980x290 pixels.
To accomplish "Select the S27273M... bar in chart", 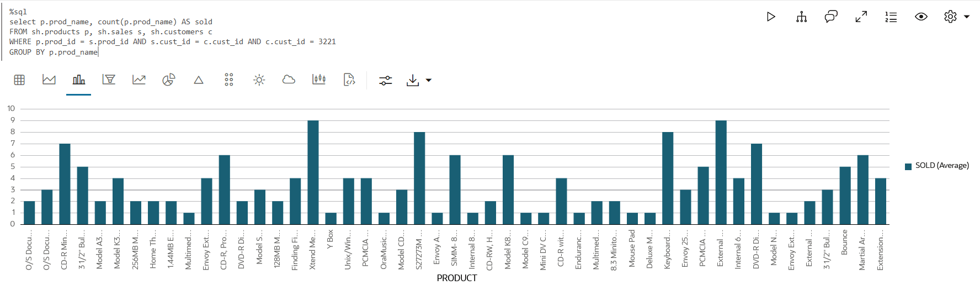I will (x=419, y=178).
